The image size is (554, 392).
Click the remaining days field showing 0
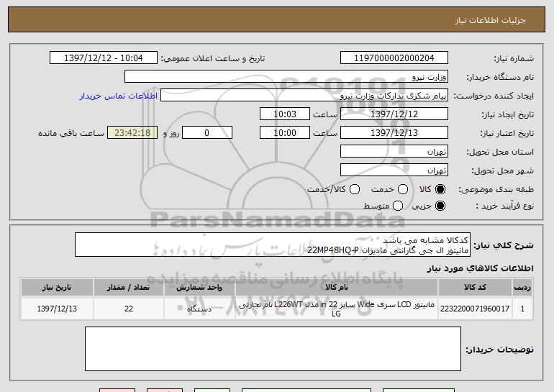point(207,133)
